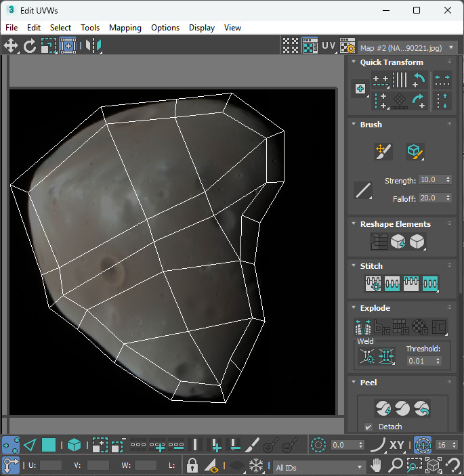Select the Freeform mode tool
Image resolution: width=464 pixels, height=476 pixels.
pos(68,46)
